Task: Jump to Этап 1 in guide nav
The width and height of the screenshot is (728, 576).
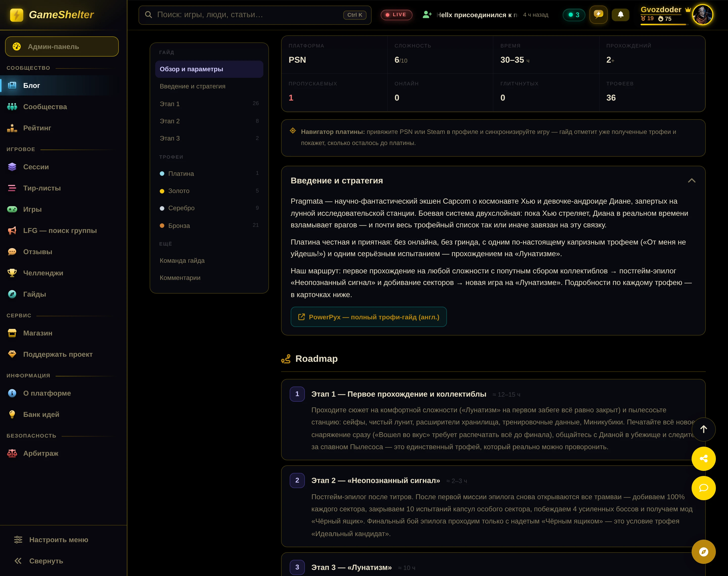Action: coord(209,104)
